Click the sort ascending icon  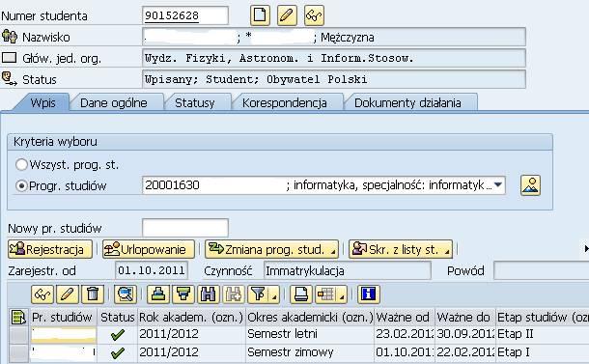tap(158, 294)
